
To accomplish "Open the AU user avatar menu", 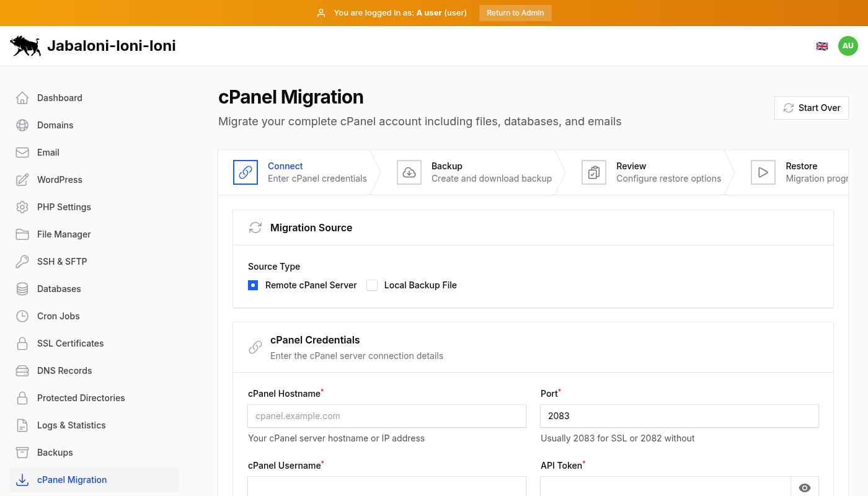I will click(848, 45).
